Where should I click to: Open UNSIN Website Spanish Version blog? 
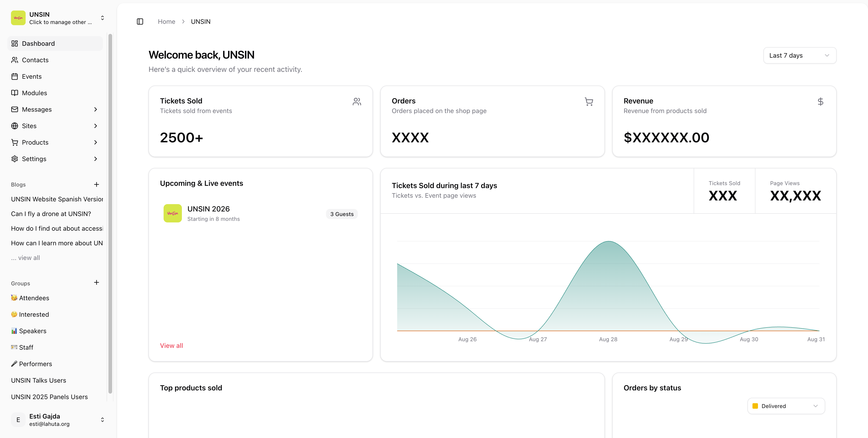click(57, 199)
